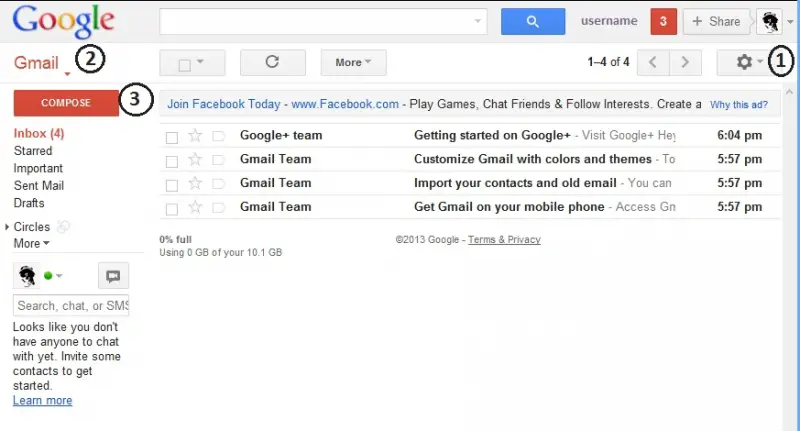Click the scroll up arrow on scrollbar

coord(789,92)
